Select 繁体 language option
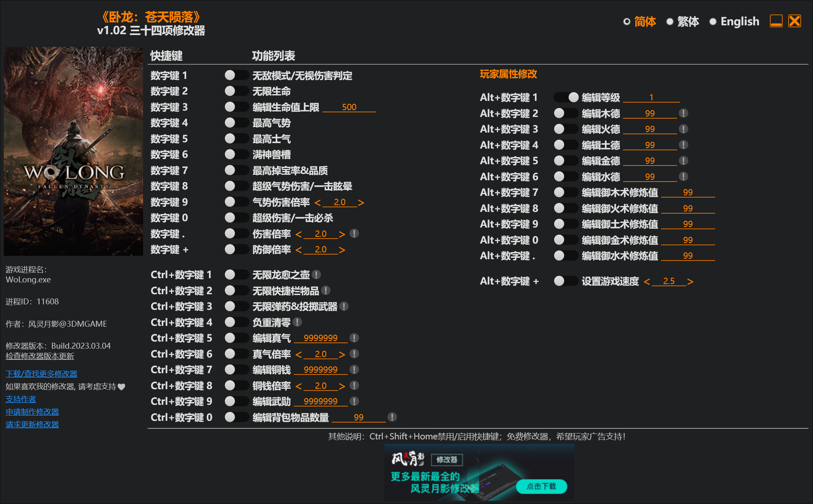Viewport: 813px width, 504px height. coord(682,22)
